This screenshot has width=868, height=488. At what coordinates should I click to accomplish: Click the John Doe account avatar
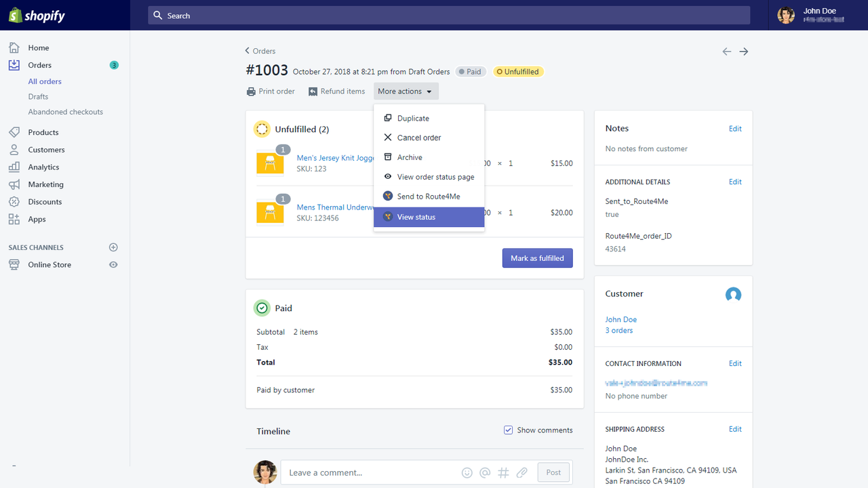785,15
